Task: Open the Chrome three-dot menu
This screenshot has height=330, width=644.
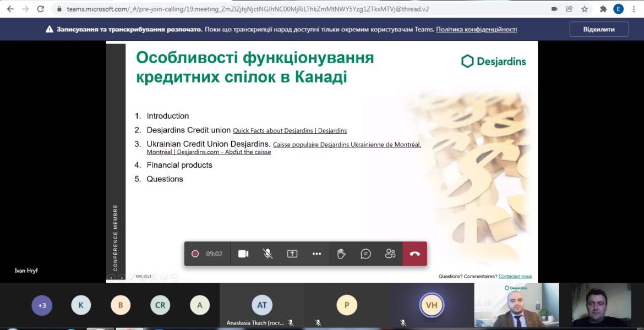Action: [x=634, y=9]
